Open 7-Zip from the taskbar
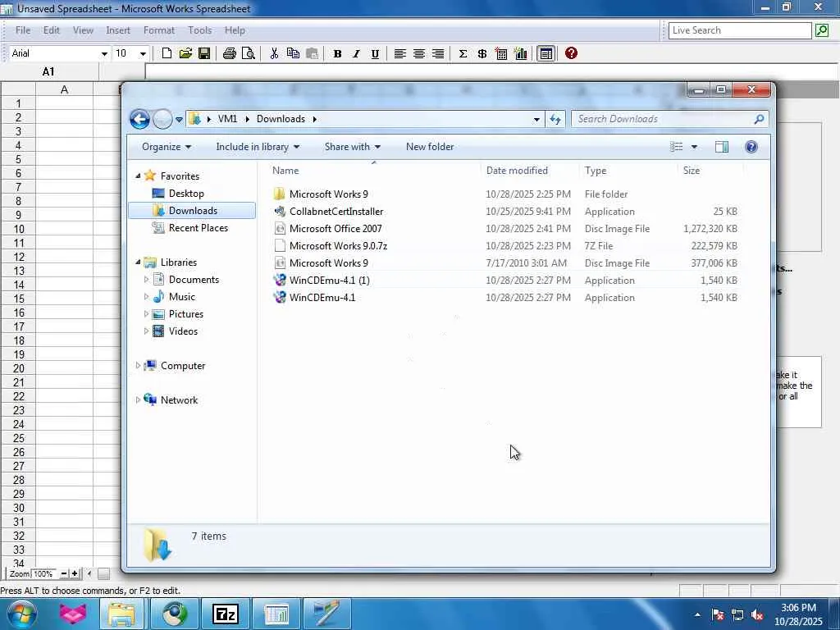The image size is (840, 630). point(225,614)
